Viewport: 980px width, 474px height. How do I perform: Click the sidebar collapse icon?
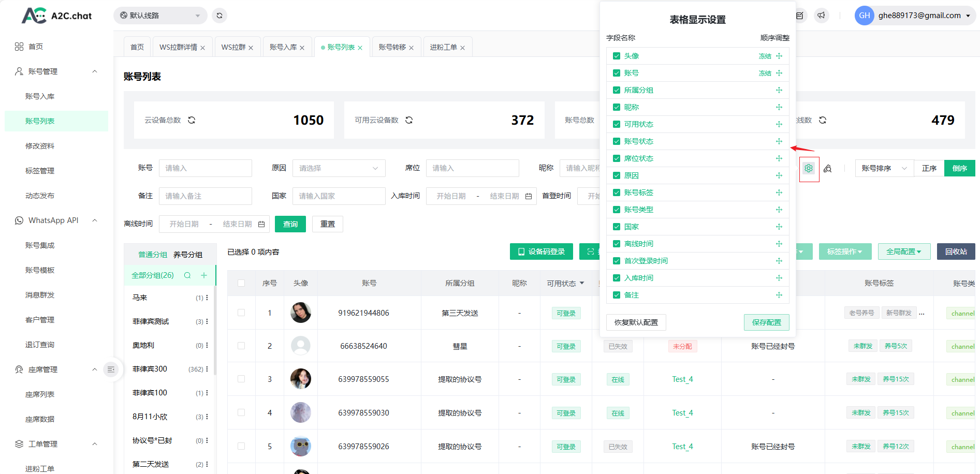coord(111,369)
